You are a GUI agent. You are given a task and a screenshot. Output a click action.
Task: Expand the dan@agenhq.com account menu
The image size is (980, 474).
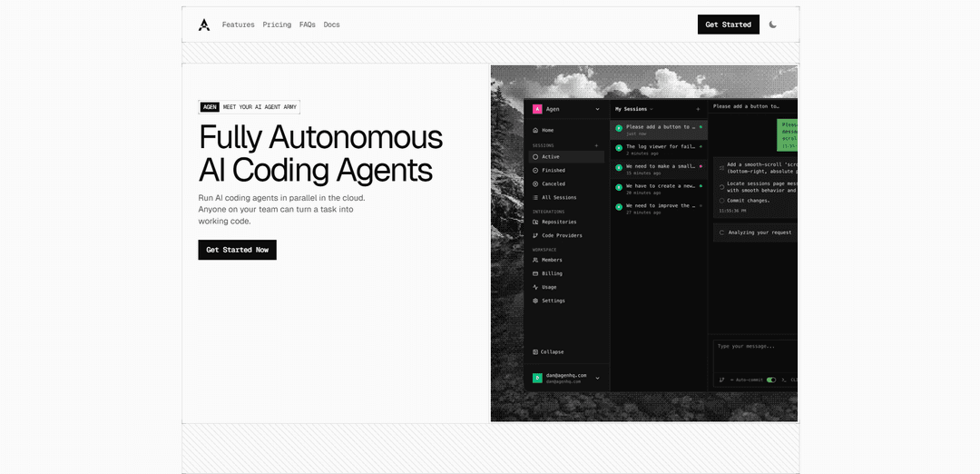[x=597, y=378]
